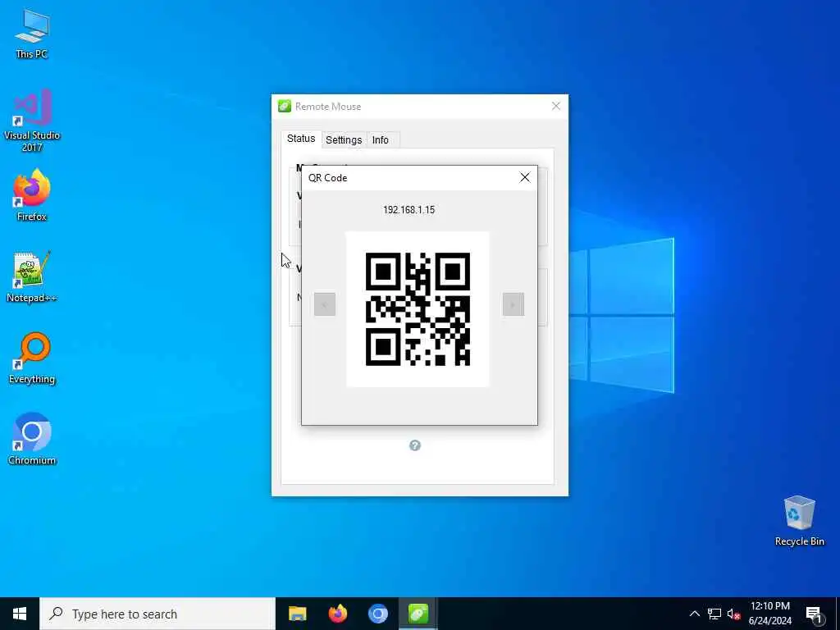Click the QR code image

418,309
